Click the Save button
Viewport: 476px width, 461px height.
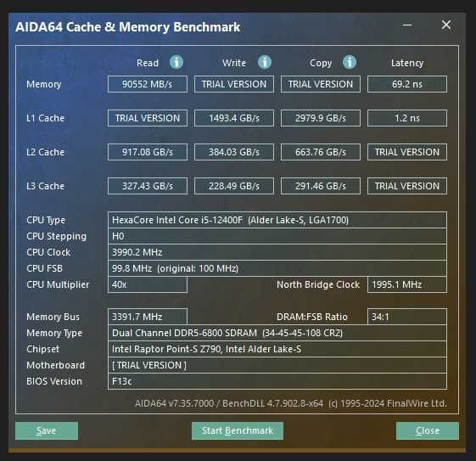47,430
